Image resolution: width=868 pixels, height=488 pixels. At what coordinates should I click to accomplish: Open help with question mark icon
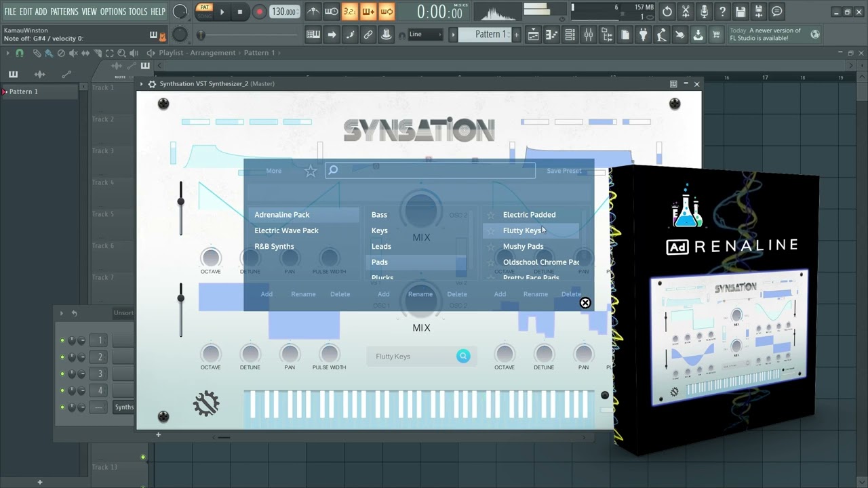tap(722, 12)
